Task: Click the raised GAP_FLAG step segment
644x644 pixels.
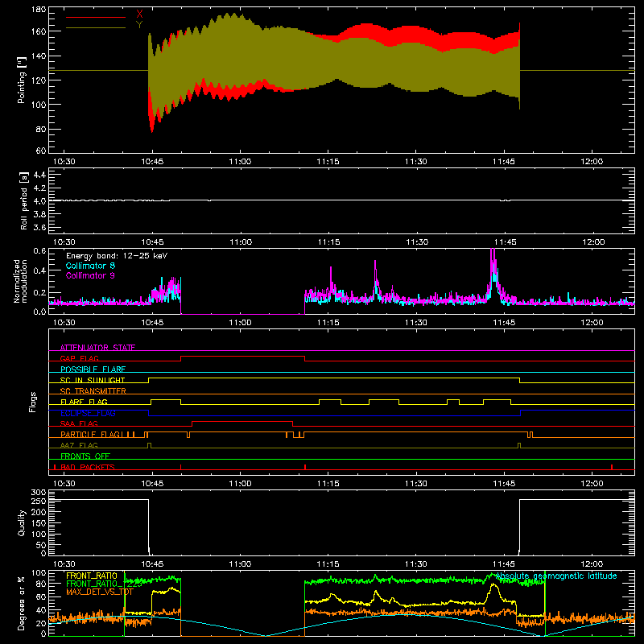Action: click(x=243, y=356)
